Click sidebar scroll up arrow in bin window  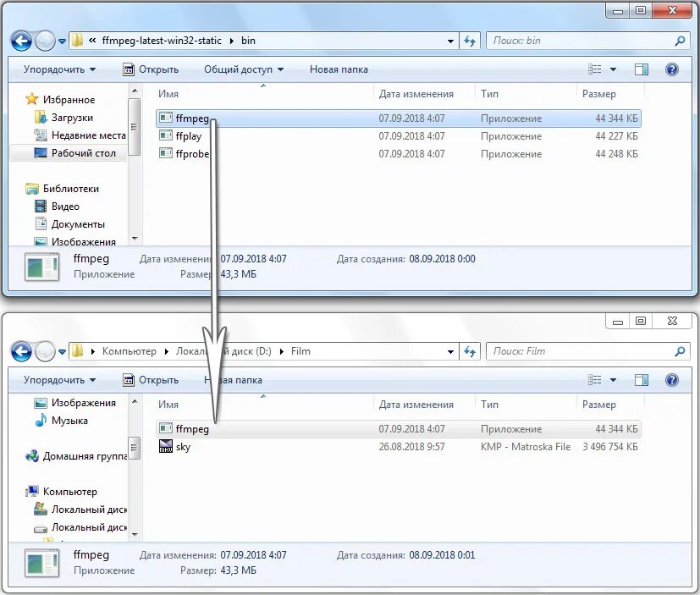(135, 91)
